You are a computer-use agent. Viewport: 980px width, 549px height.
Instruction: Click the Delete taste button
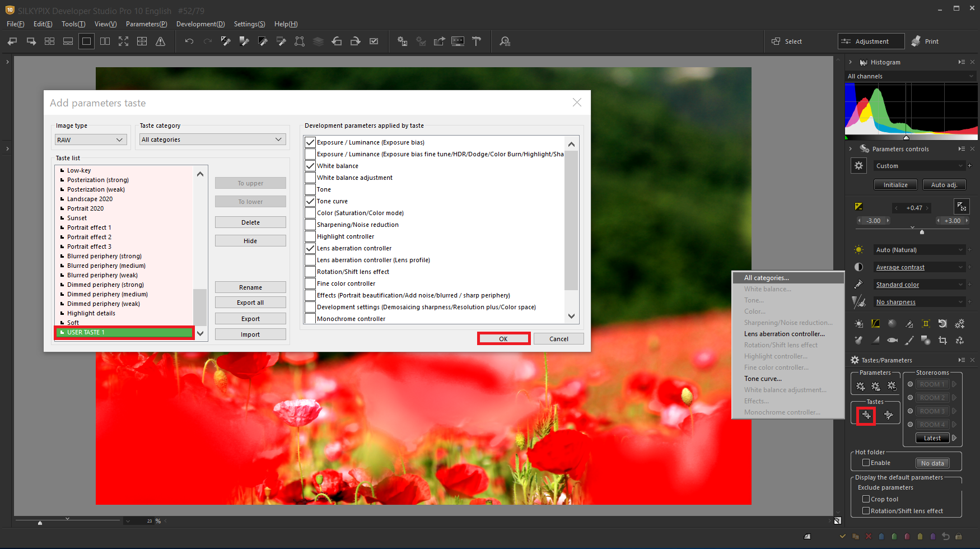click(250, 222)
